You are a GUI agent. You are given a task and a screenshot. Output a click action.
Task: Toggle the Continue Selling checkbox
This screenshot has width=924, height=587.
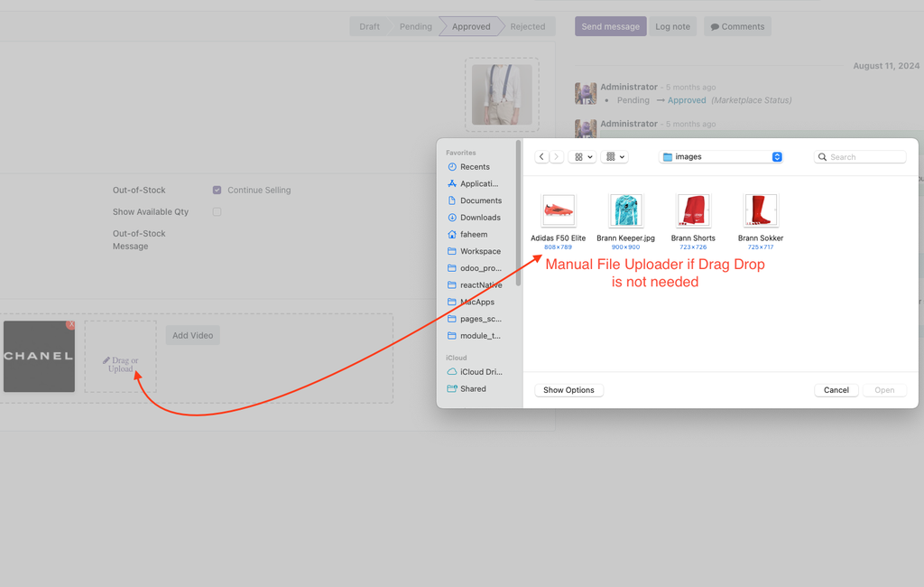(217, 190)
